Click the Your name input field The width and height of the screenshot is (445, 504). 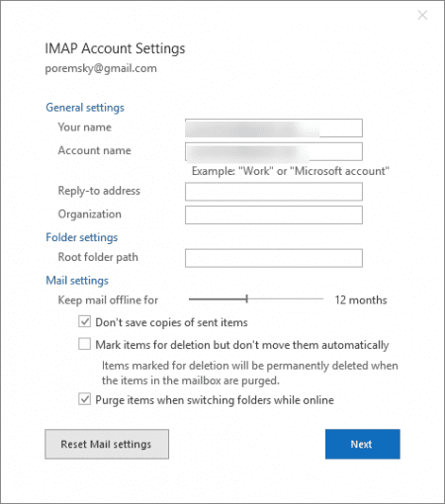tap(274, 128)
